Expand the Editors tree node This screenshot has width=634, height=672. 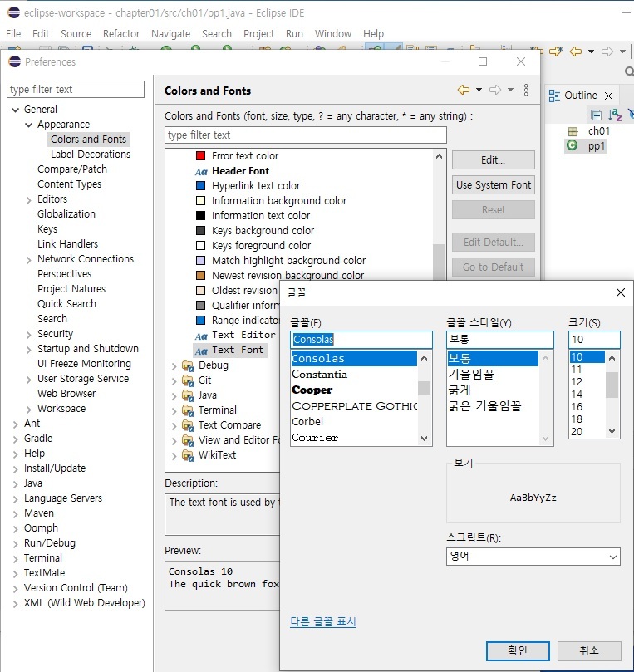coord(29,200)
